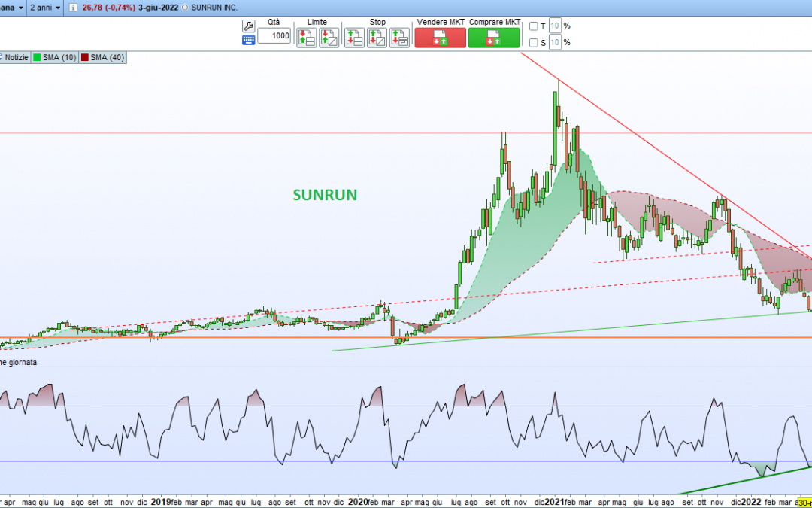
Task: Click the third Stop order icon
Action: pos(399,38)
